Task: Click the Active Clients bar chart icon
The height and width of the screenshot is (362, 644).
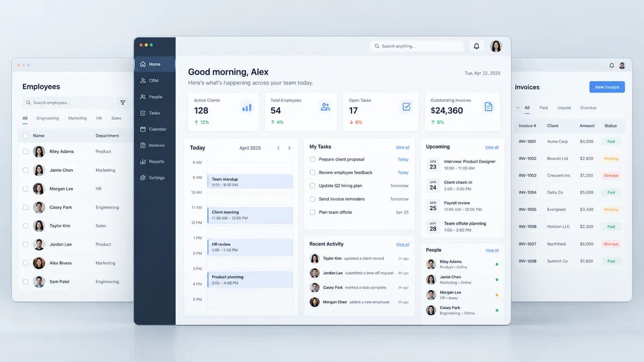Action: [247, 107]
